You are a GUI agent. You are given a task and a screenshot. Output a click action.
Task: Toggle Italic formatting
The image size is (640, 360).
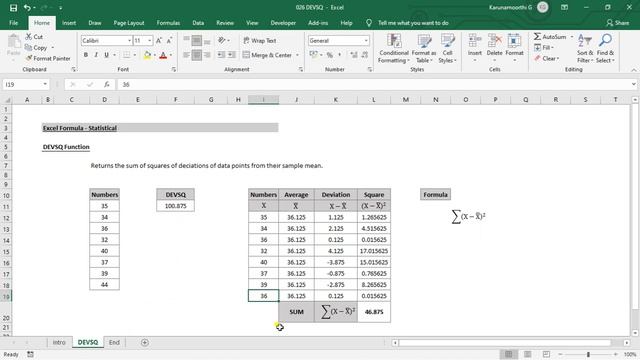coord(96,55)
